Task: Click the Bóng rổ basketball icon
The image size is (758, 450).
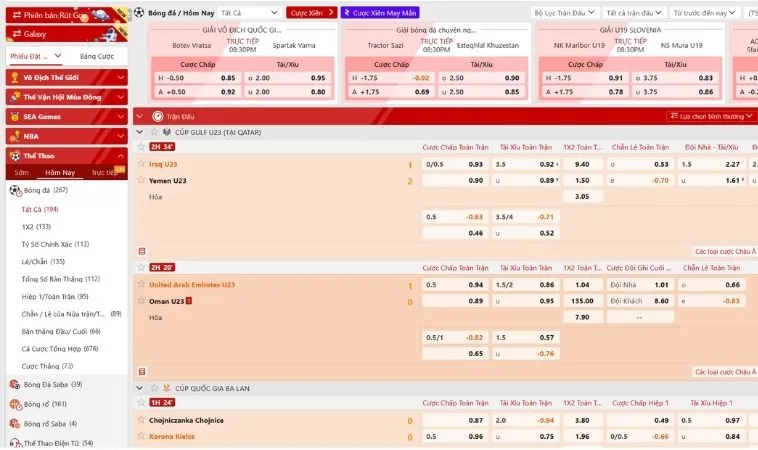Action: click(15, 404)
